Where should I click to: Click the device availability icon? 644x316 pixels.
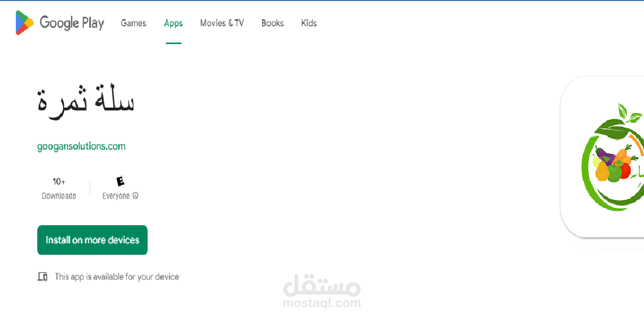(43, 276)
